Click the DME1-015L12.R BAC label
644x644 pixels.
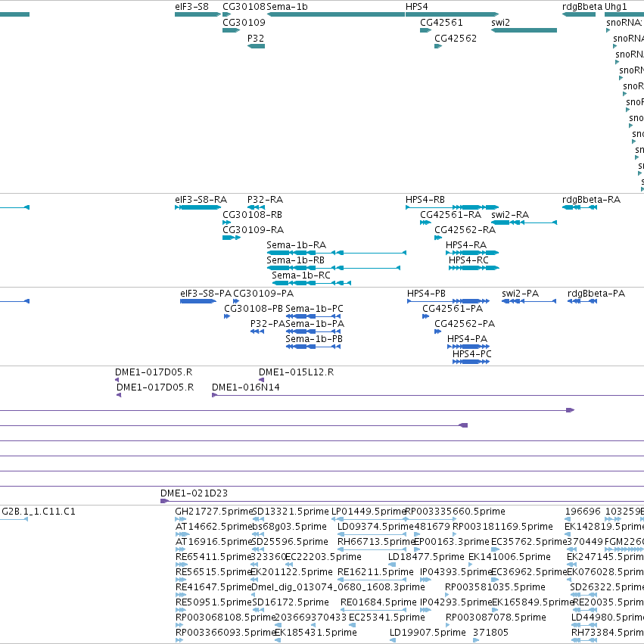pos(296,372)
